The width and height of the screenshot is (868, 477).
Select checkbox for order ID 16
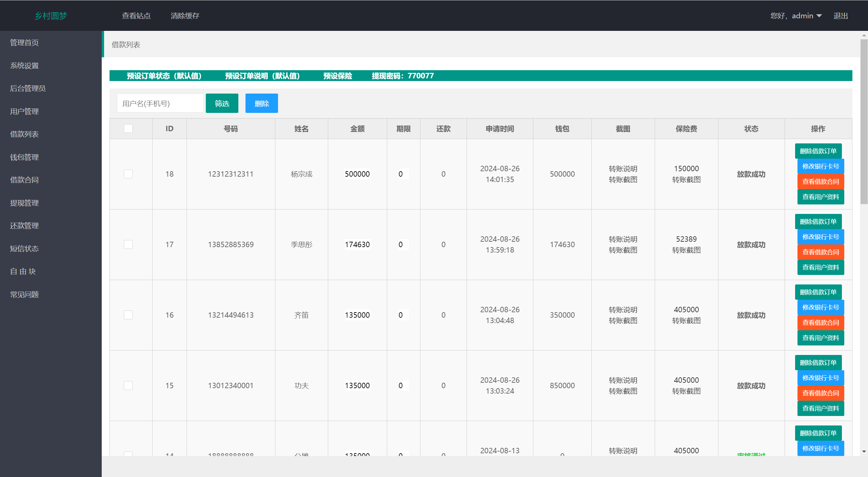coord(128,315)
